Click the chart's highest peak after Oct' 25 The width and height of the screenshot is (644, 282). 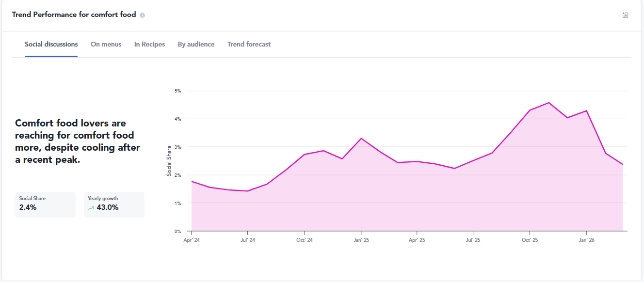[548, 103]
